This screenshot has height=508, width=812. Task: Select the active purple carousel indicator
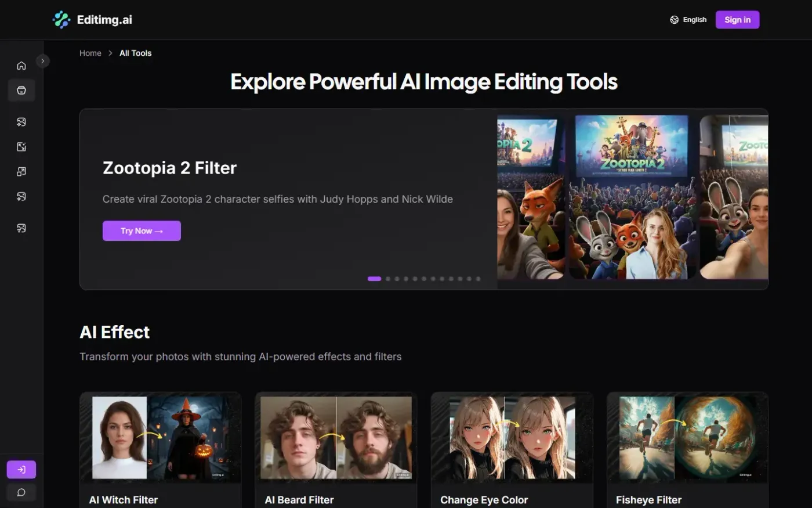click(374, 279)
